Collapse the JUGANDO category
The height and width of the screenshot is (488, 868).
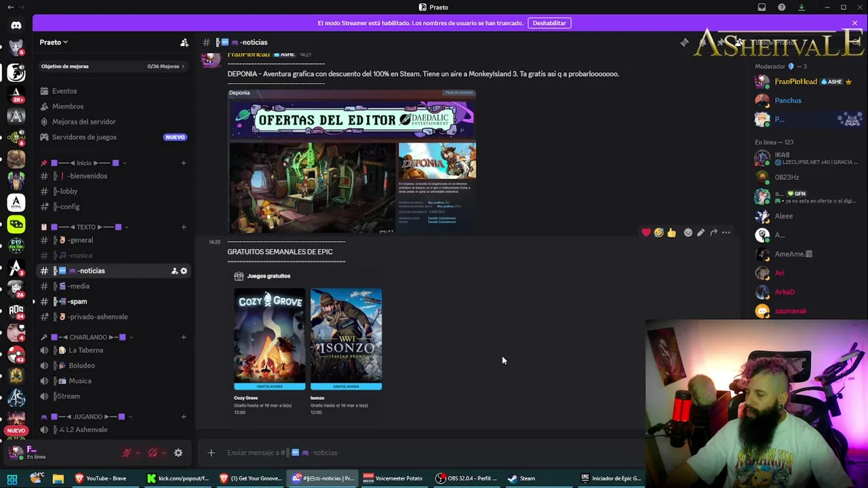click(x=86, y=417)
